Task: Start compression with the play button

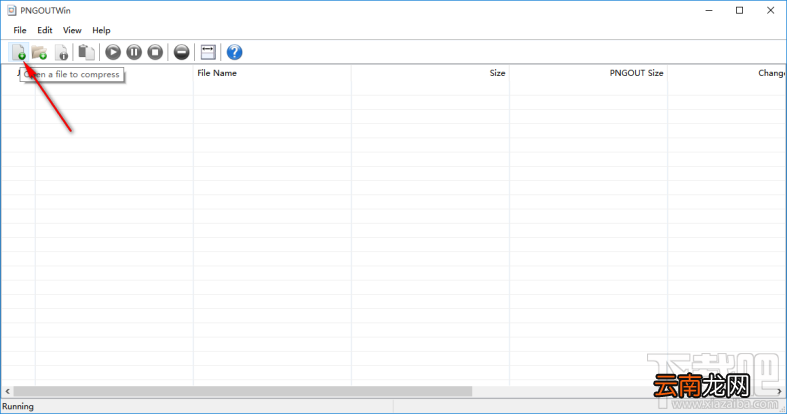Action: pos(113,52)
